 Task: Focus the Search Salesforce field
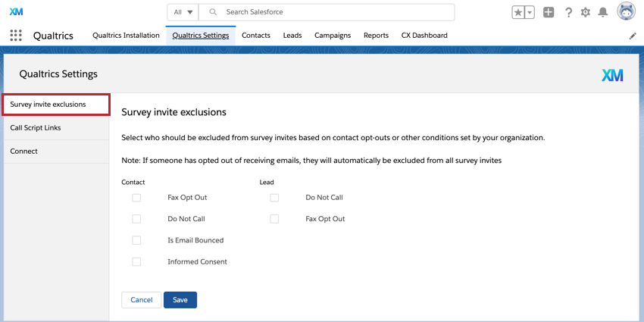(333, 12)
